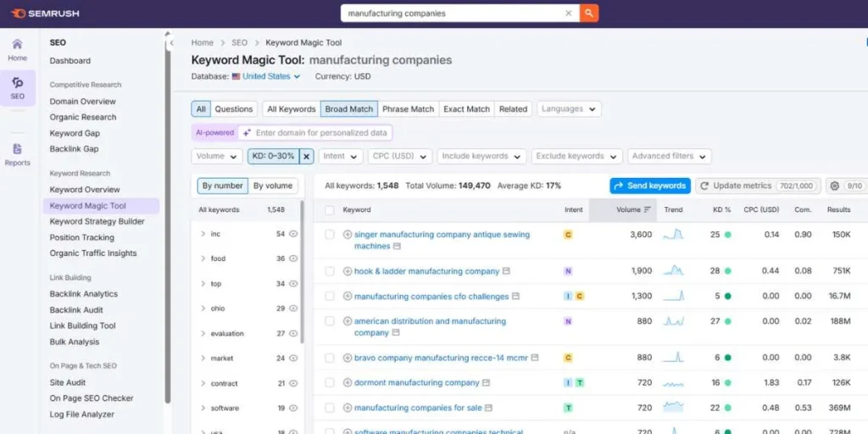Toggle select-all checkbox in table header
868x434 pixels.
click(x=330, y=210)
